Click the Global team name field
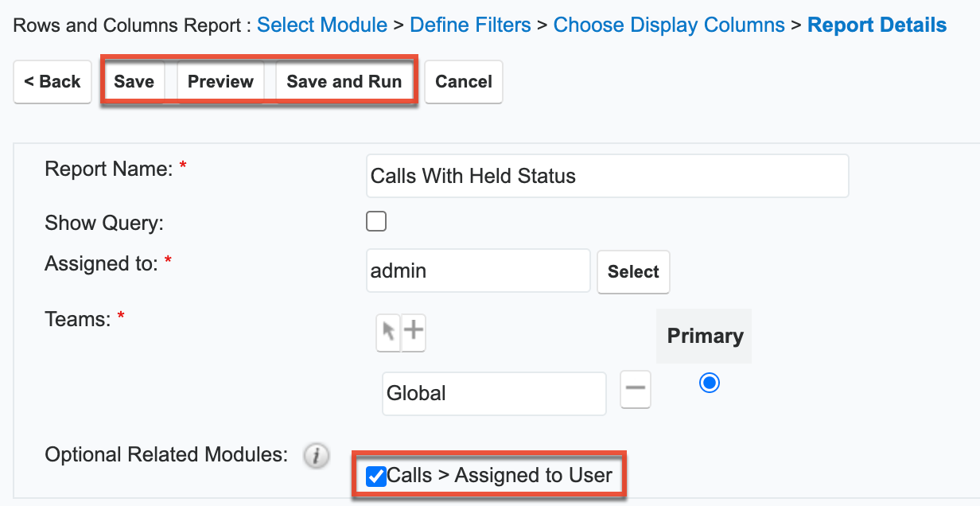 point(494,393)
